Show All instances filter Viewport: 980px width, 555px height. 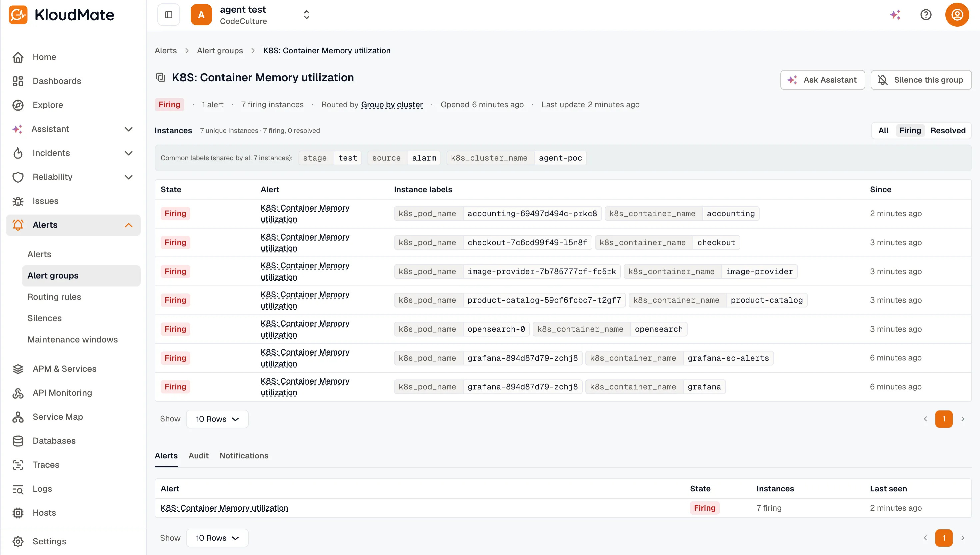pos(883,131)
